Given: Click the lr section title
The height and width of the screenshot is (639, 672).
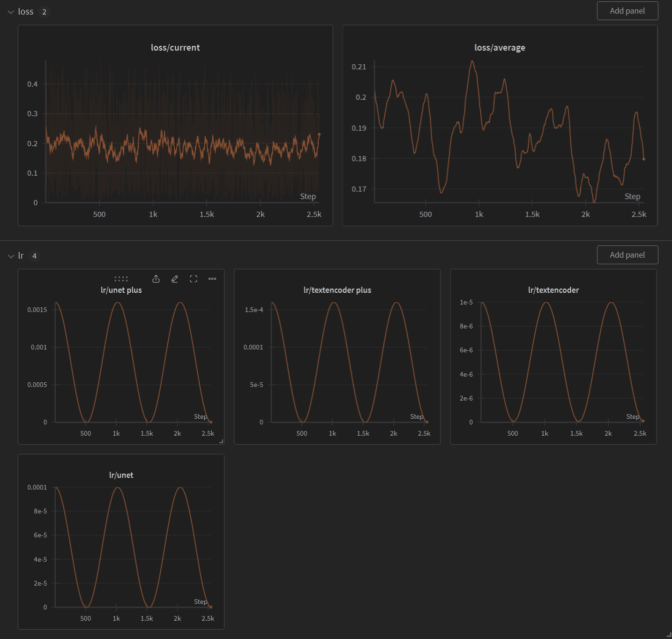Looking at the screenshot, I should (x=21, y=256).
